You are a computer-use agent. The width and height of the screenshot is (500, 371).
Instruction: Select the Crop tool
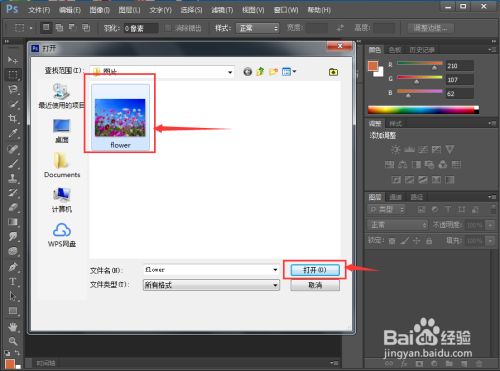pyautogui.click(x=13, y=118)
